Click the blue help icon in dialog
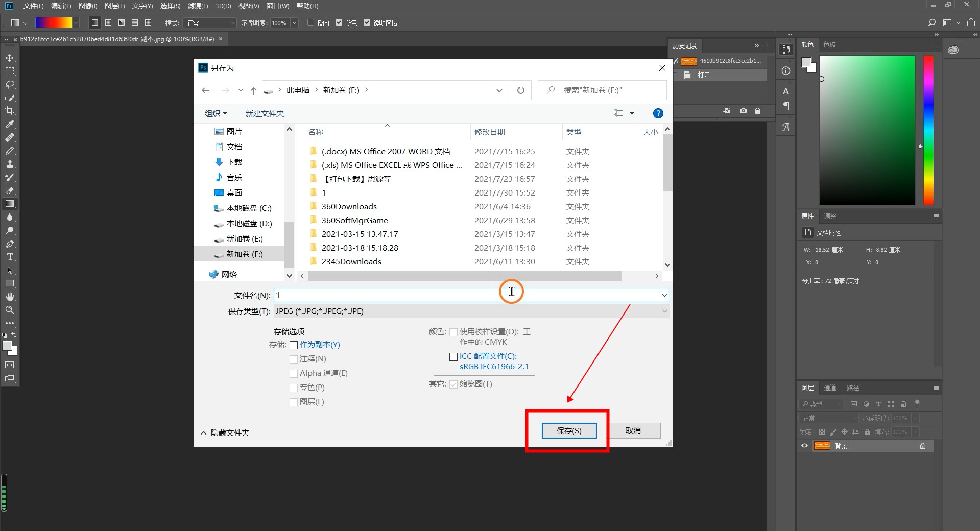980x531 pixels. click(x=658, y=113)
